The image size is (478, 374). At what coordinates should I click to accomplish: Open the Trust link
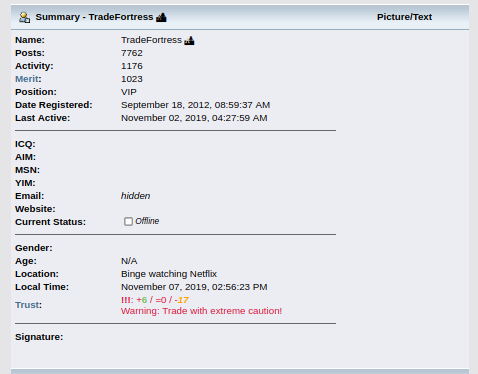point(27,305)
